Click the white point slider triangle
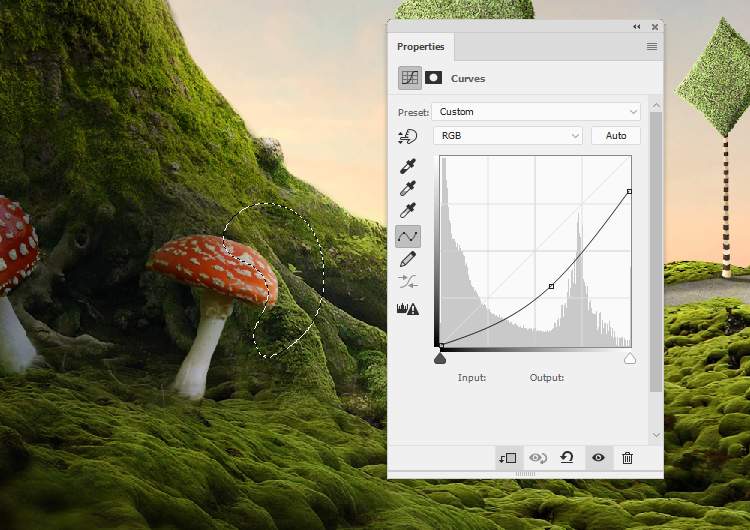Screen dimensions: 750x530 [630, 358]
